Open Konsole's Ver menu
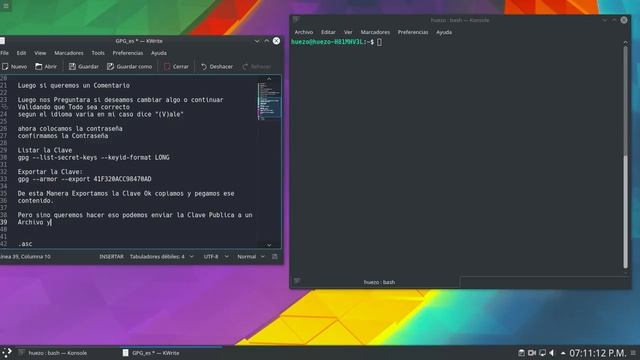Viewport: 640px width, 360px height. [x=348, y=32]
